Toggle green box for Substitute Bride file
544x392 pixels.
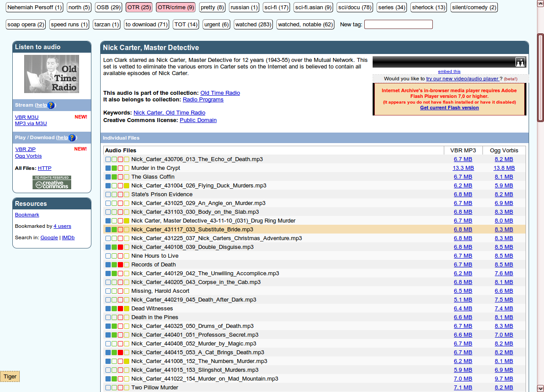tap(114, 230)
